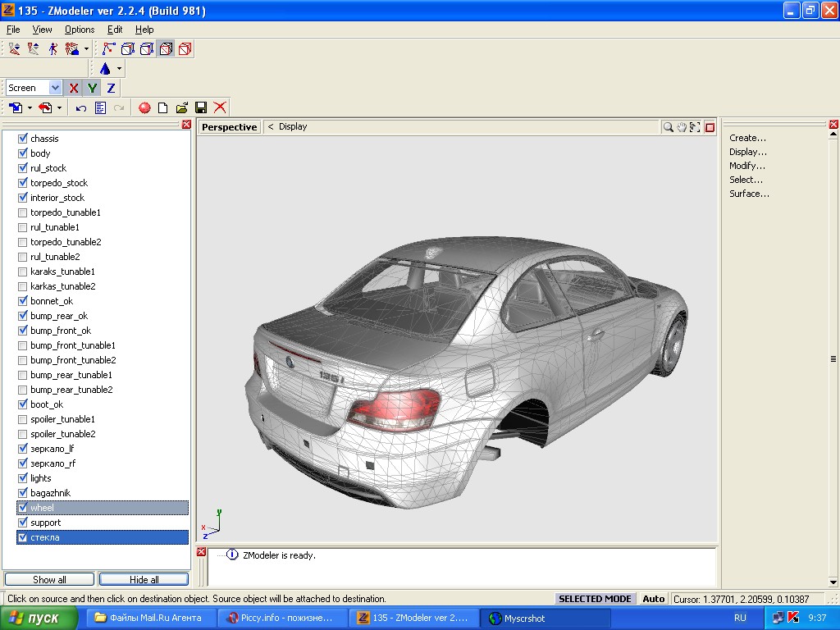
Task: Click the hand pan icon in viewport
Action: click(682, 127)
